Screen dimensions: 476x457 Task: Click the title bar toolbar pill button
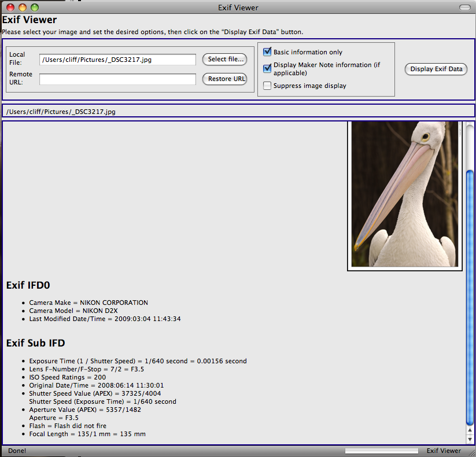464,7
